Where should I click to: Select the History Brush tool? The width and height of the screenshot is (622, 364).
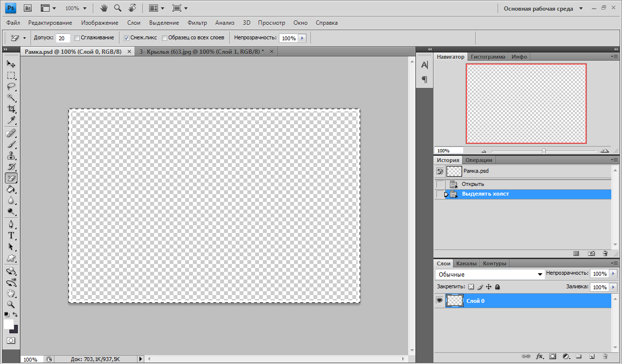[11, 167]
